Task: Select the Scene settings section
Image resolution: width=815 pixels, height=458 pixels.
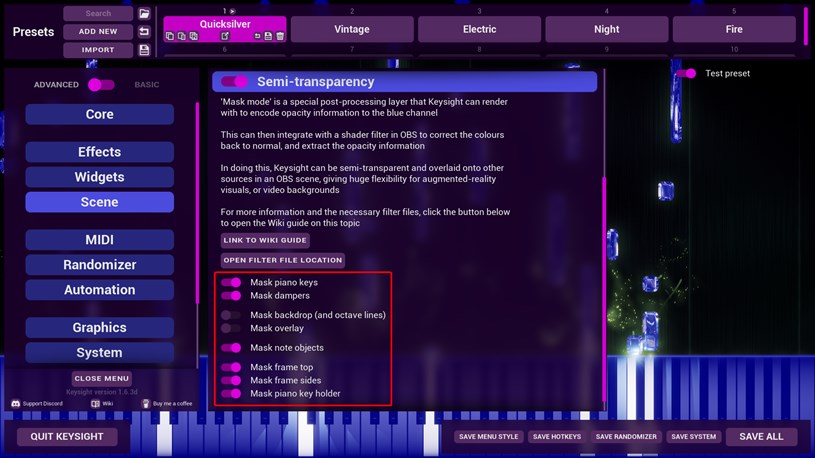Action: click(99, 202)
